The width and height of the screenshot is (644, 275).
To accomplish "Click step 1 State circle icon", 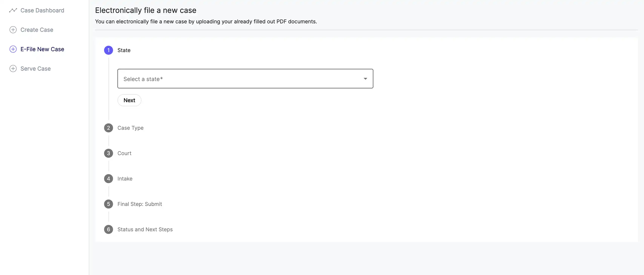I will [108, 50].
